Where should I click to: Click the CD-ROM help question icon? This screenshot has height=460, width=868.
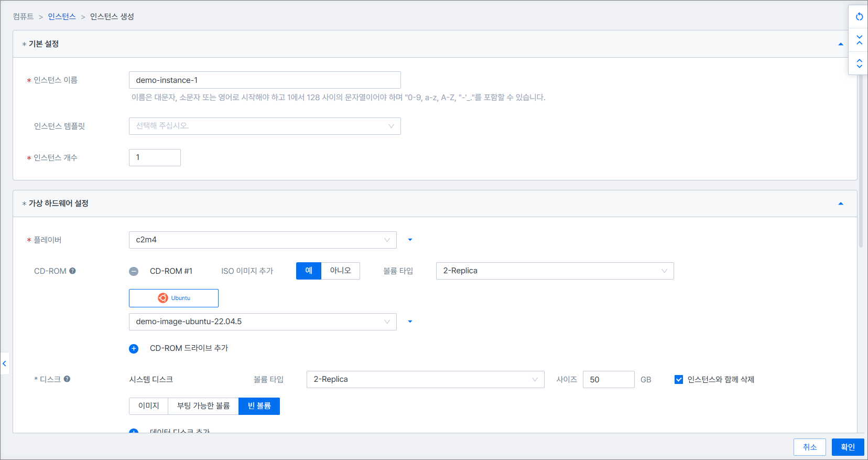click(73, 271)
